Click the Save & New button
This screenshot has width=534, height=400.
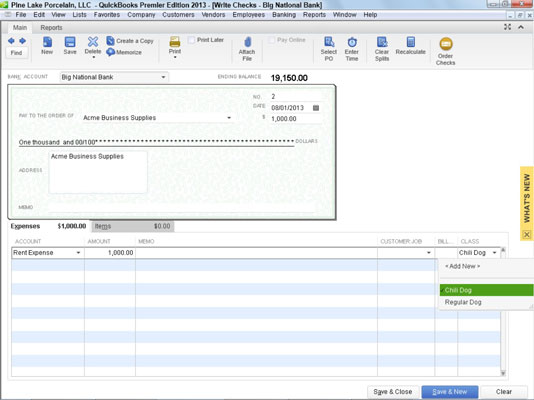(x=450, y=392)
